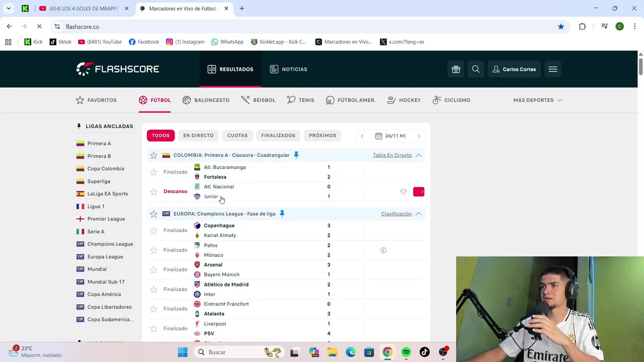This screenshot has height=362, width=644.
Task: Favorite Arsenal vs Bayern Múnich match
Action: coord(154,269)
